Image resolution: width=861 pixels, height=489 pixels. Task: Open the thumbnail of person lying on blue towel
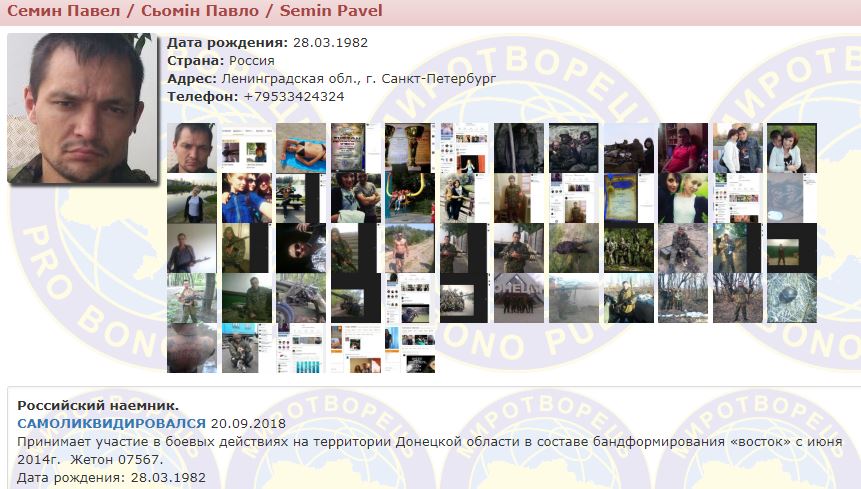(x=301, y=148)
